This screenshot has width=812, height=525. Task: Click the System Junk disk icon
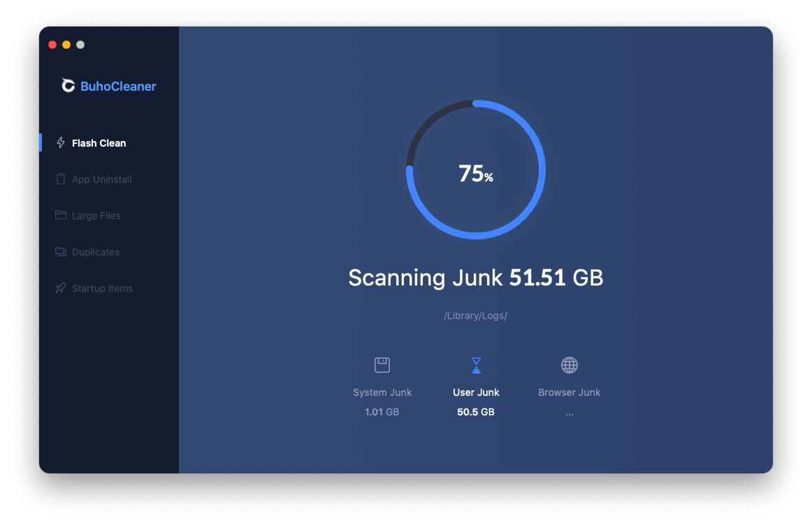382,364
